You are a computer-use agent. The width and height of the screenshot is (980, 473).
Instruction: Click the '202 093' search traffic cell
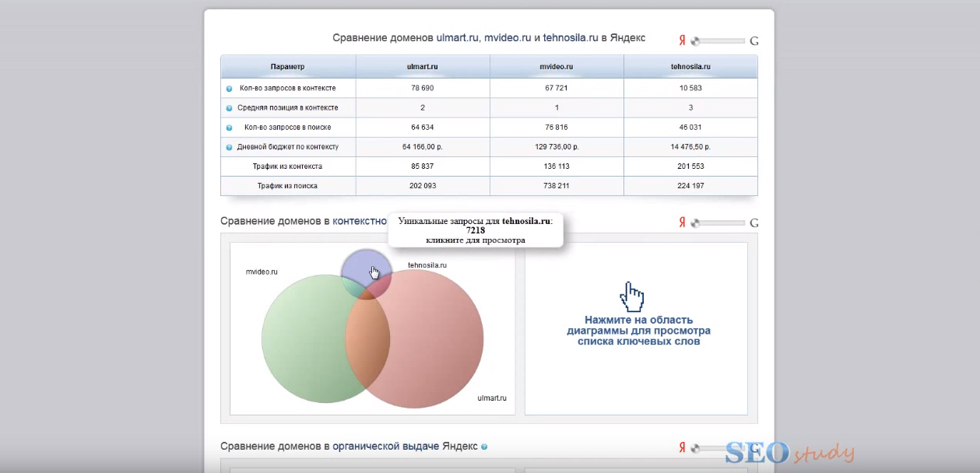[423, 186]
